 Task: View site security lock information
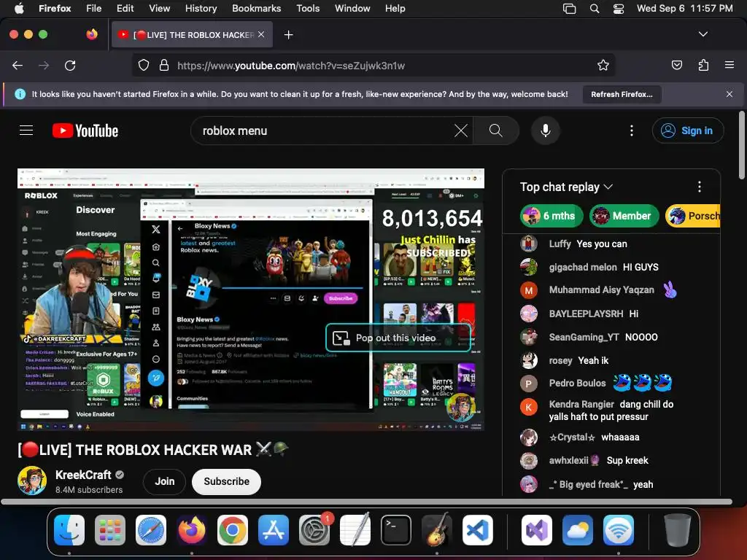tap(164, 65)
